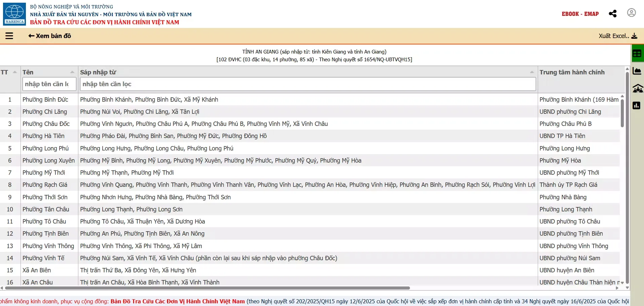This screenshot has width=644, height=306.
Task: Open the bar chart statistics icon
Action: (x=637, y=106)
